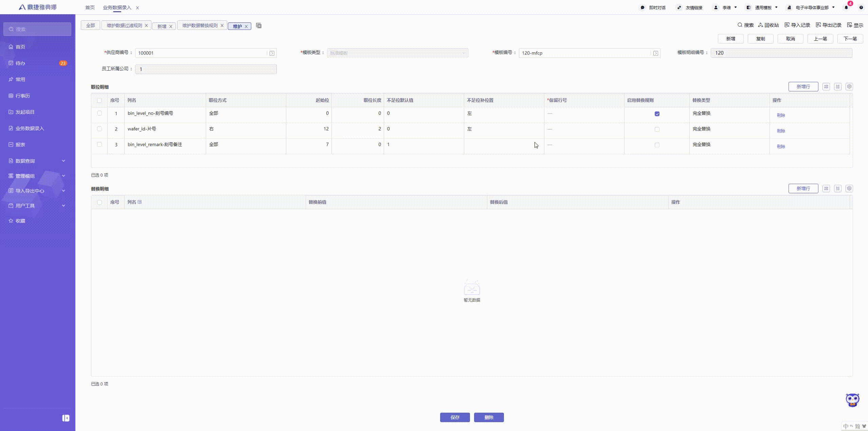Switch to the 维护数据过滤规则 tab
This screenshot has width=868, height=431.
(124, 25)
